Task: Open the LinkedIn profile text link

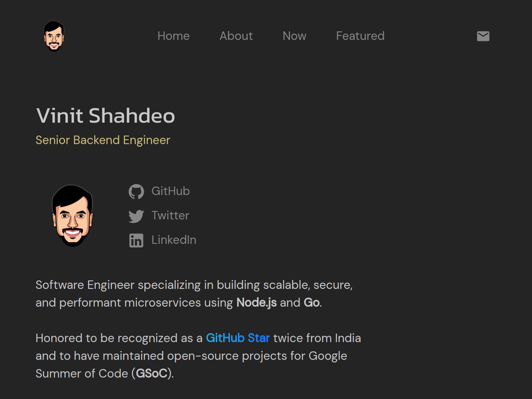Action: coord(174,240)
